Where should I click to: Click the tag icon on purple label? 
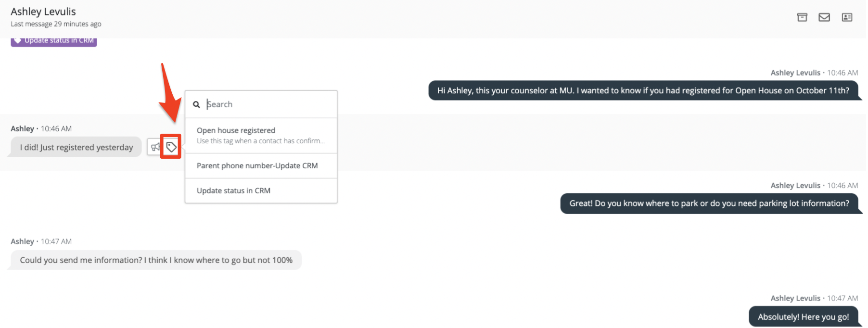18,40
